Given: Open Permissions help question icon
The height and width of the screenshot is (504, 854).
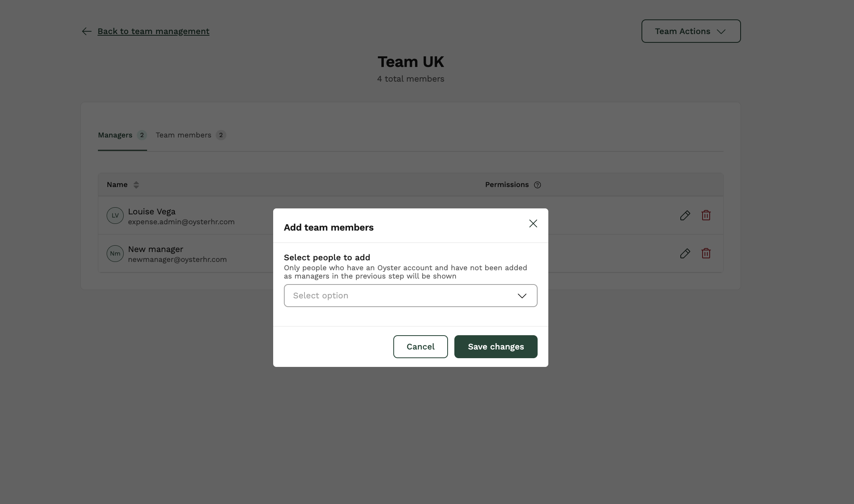Looking at the screenshot, I should 537,185.
